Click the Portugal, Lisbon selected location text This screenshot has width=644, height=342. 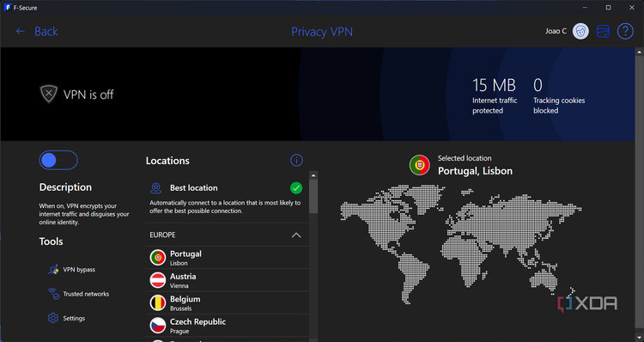pos(475,171)
